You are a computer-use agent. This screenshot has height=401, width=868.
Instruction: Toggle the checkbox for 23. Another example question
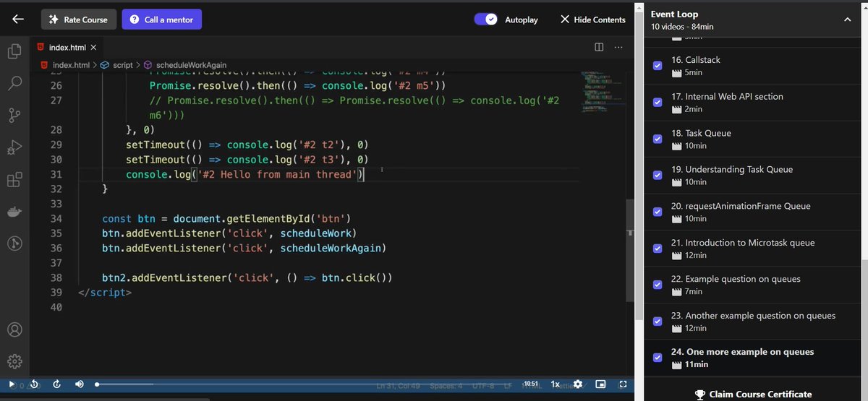click(657, 322)
